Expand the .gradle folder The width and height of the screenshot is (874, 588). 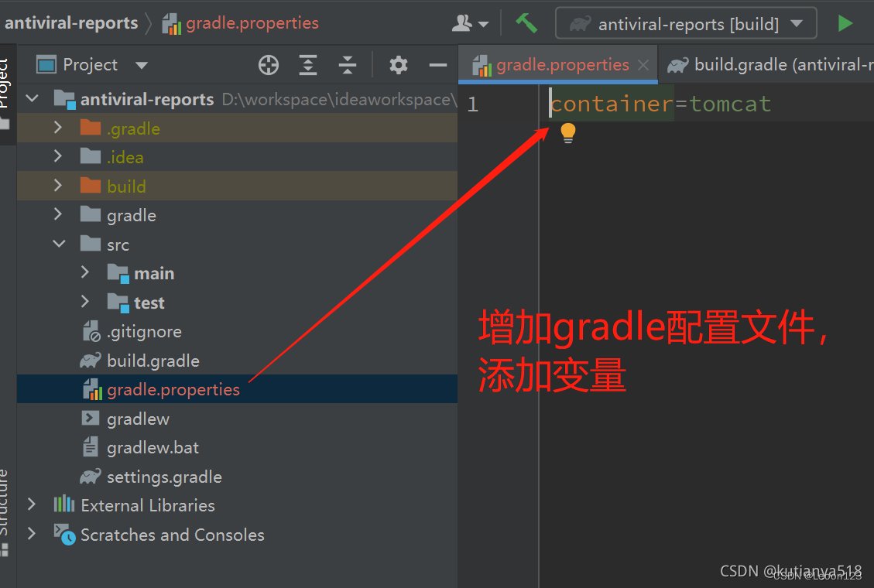58,128
